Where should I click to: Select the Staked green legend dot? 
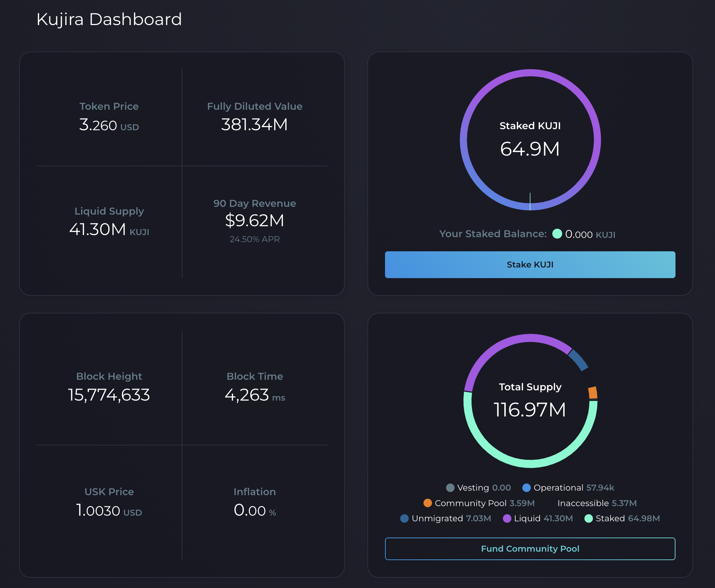(x=589, y=518)
